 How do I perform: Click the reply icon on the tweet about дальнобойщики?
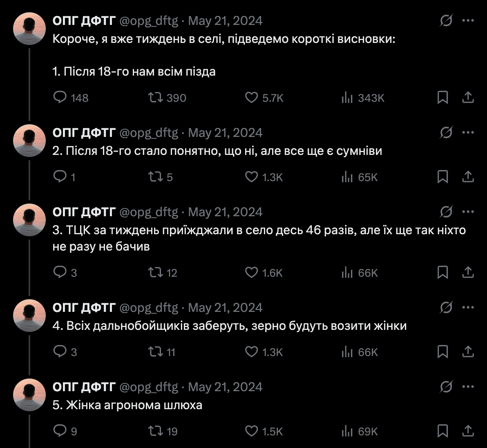[60, 352]
